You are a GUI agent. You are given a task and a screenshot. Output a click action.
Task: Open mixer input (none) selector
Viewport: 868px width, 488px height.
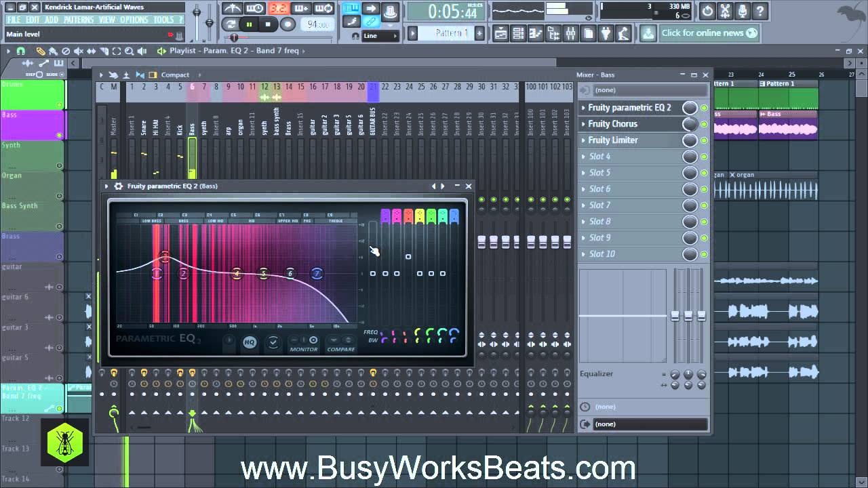(x=650, y=90)
